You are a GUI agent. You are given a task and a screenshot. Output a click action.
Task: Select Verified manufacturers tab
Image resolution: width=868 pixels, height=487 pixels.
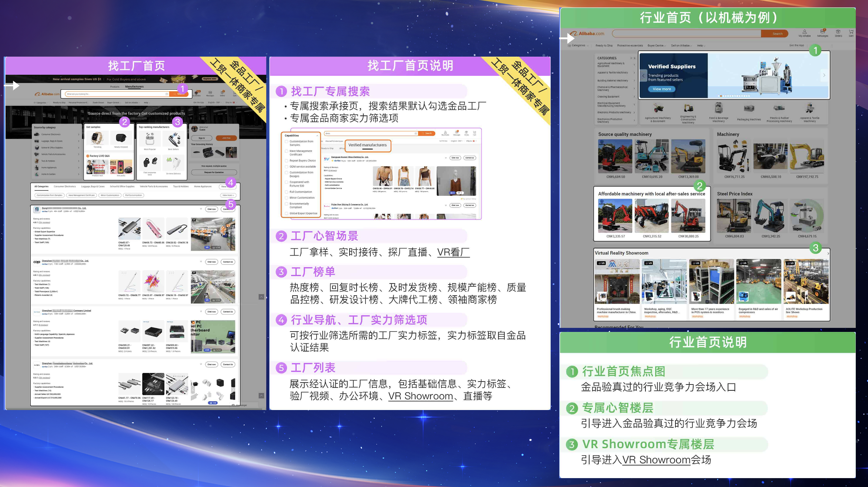tap(367, 145)
